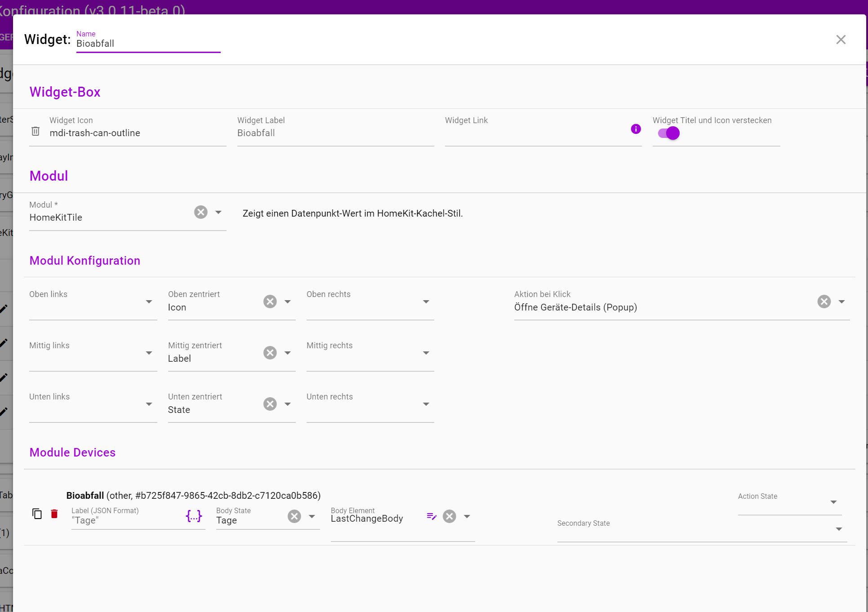Clear the Modul HomeKitTile selection
868x612 pixels.
click(201, 212)
